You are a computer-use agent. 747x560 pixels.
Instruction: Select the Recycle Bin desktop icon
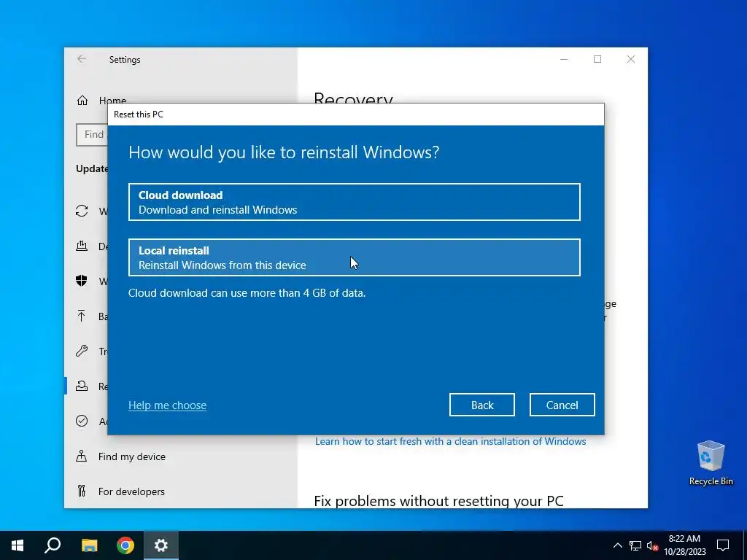(x=711, y=463)
